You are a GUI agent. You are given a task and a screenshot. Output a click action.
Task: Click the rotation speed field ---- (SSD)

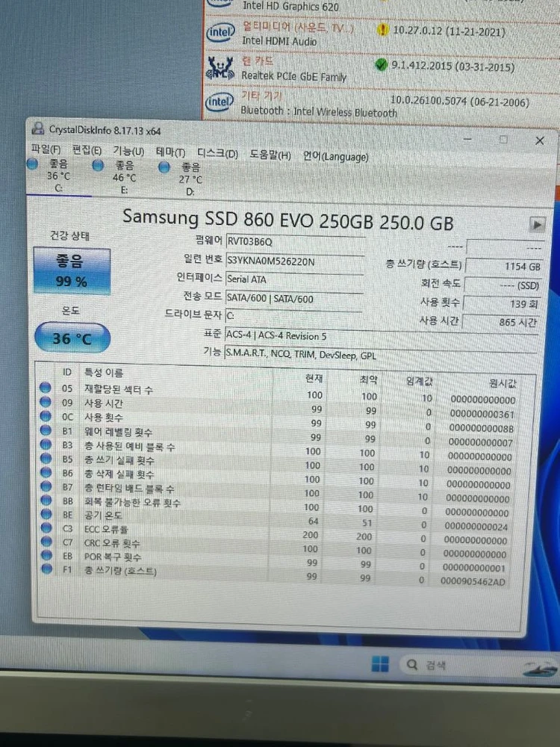click(503, 285)
